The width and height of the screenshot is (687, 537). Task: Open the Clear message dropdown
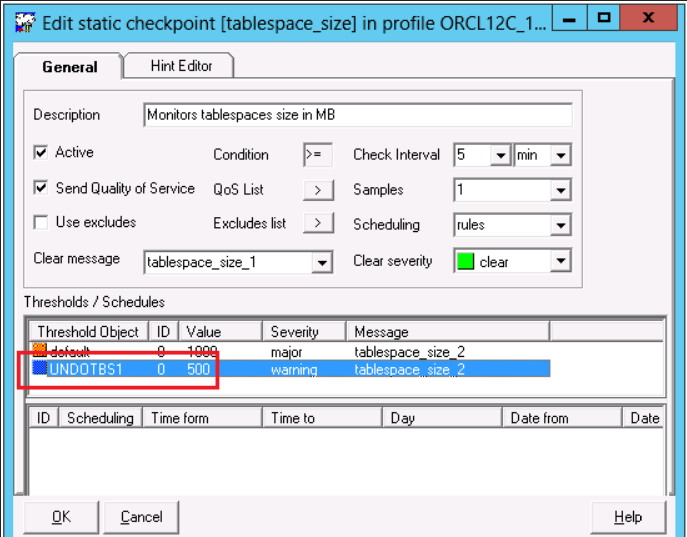(322, 263)
